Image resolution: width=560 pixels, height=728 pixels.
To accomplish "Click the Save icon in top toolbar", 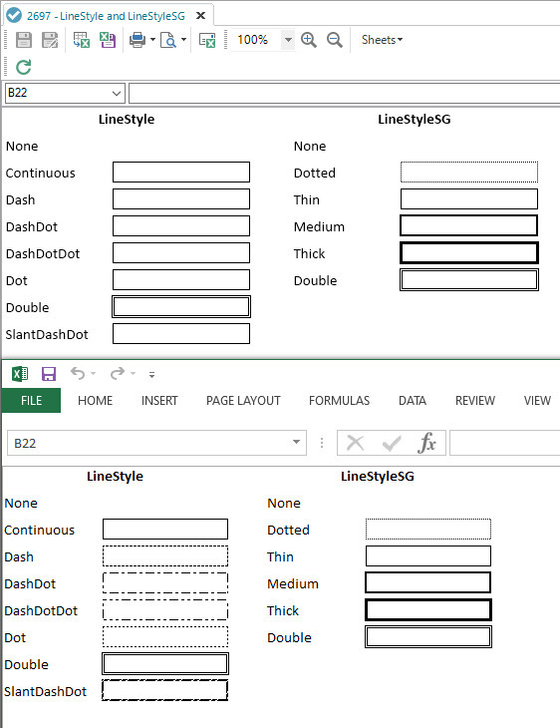I will tap(24, 40).
